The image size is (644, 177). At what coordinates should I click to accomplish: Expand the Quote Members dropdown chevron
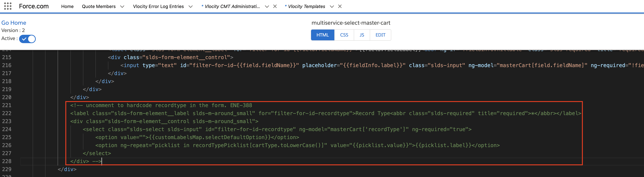point(122,6)
